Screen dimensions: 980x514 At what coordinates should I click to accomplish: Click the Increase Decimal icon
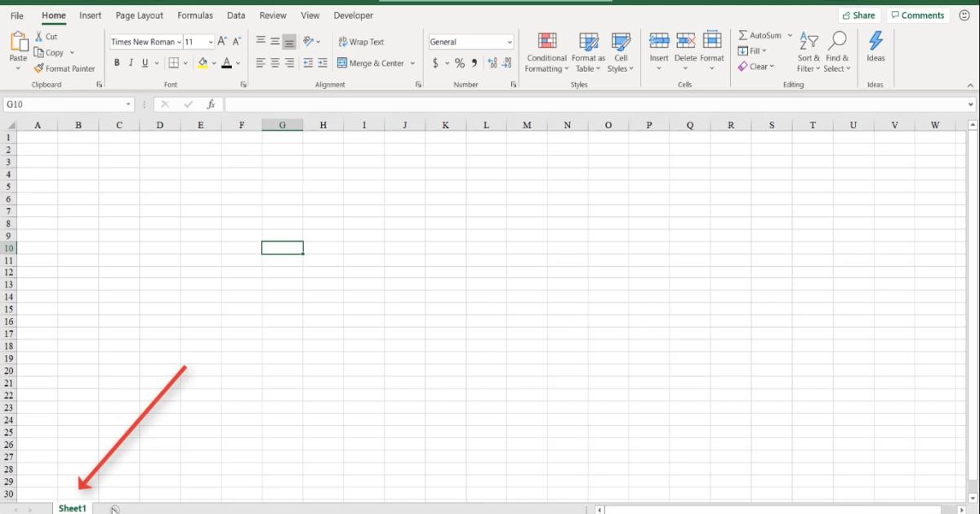click(492, 62)
